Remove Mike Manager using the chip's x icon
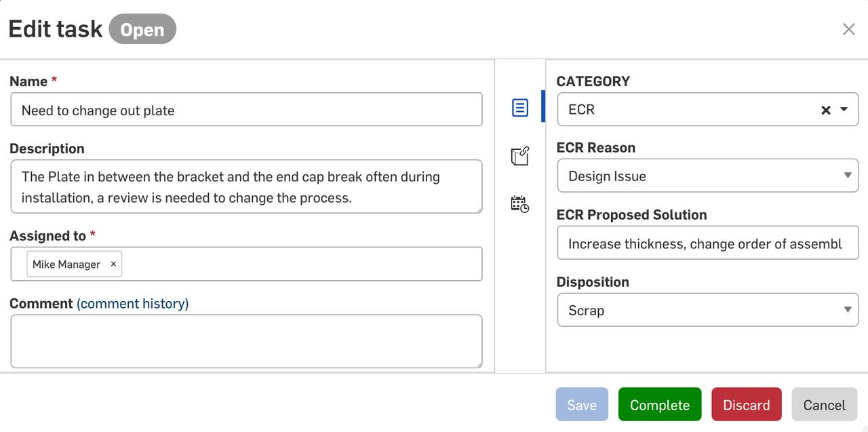Viewport: 868px width, 432px height. pyautogui.click(x=113, y=264)
